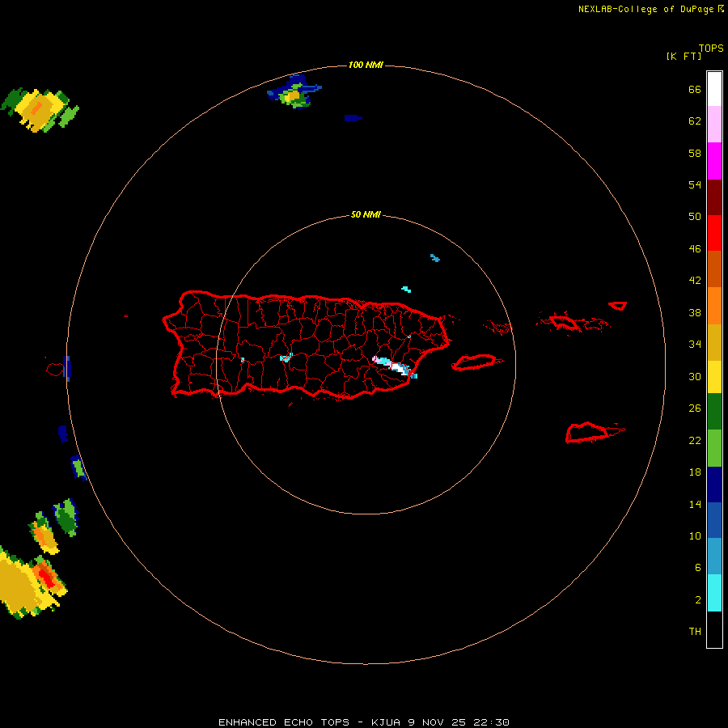Click the '100 NMI' range ring label
Screen dimensions: 728x728
[x=366, y=65]
